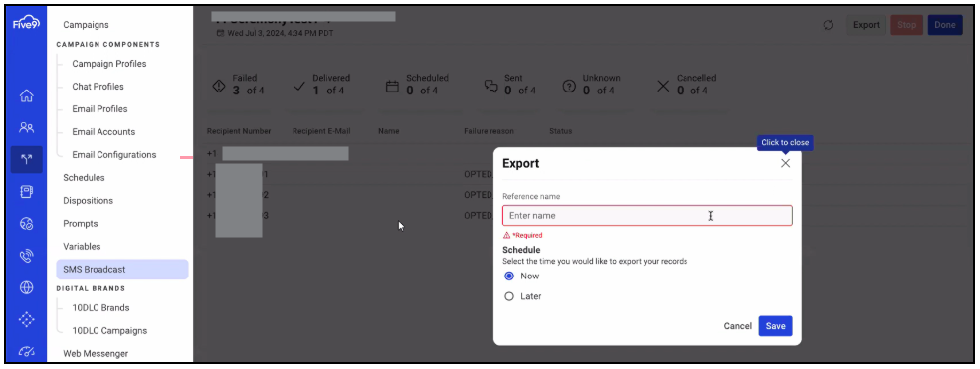Open Email Accounts

point(103,131)
